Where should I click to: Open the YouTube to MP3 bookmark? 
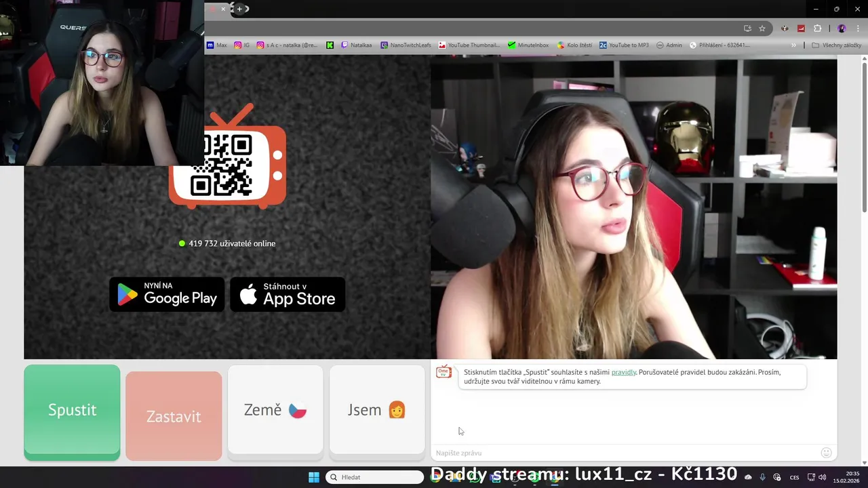pos(624,45)
